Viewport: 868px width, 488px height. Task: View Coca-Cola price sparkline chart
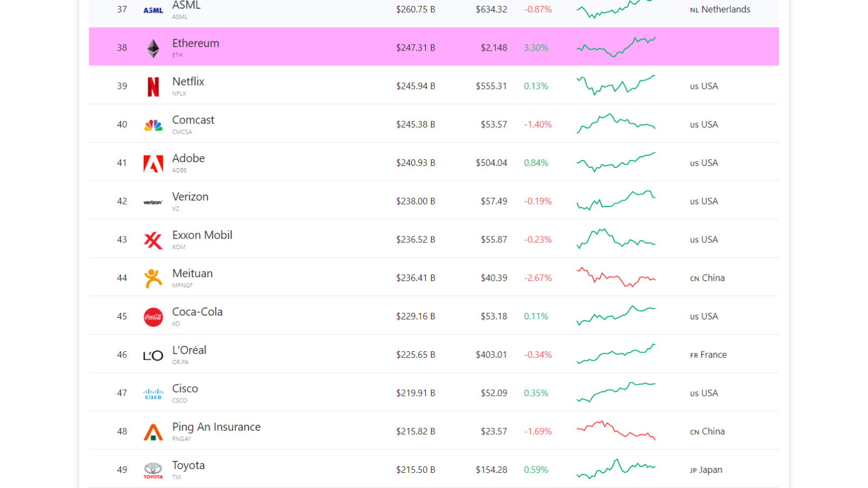coord(616,316)
